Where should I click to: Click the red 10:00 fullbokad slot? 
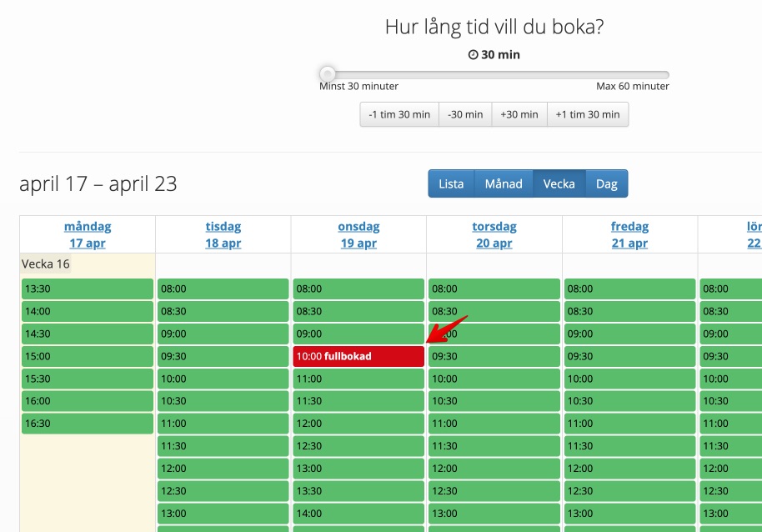click(x=358, y=356)
